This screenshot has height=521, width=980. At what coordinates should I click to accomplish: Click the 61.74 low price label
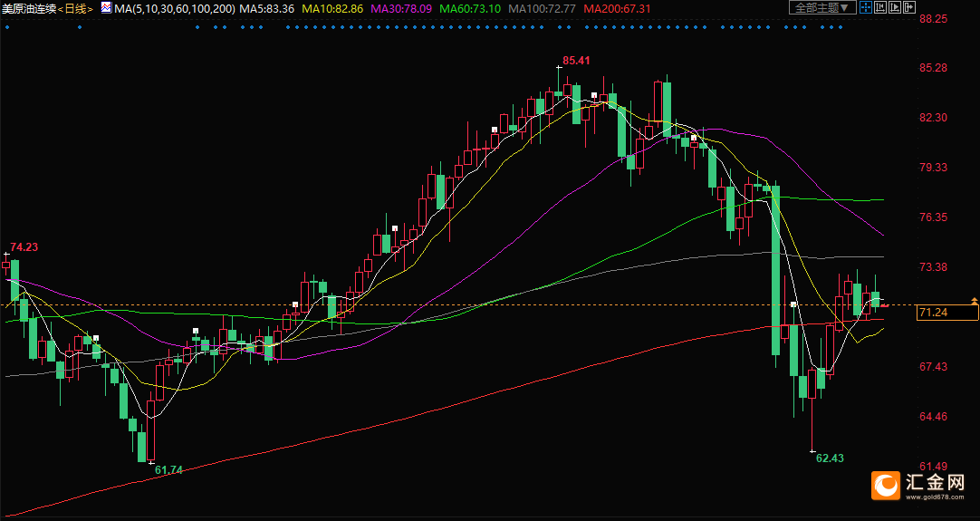(x=168, y=469)
